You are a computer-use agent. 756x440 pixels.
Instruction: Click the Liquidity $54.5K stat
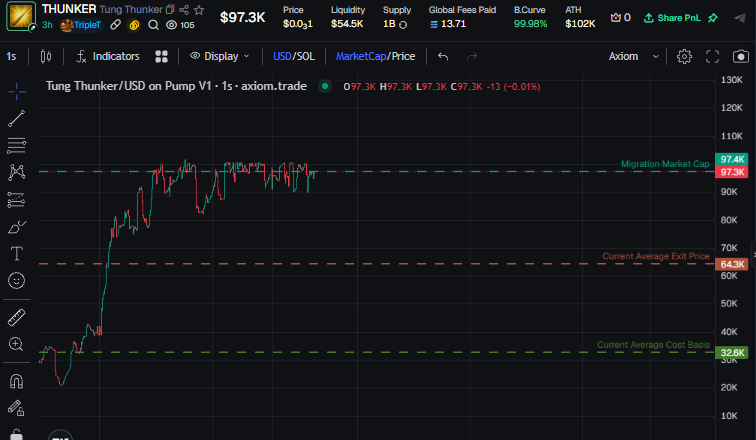[347, 17]
